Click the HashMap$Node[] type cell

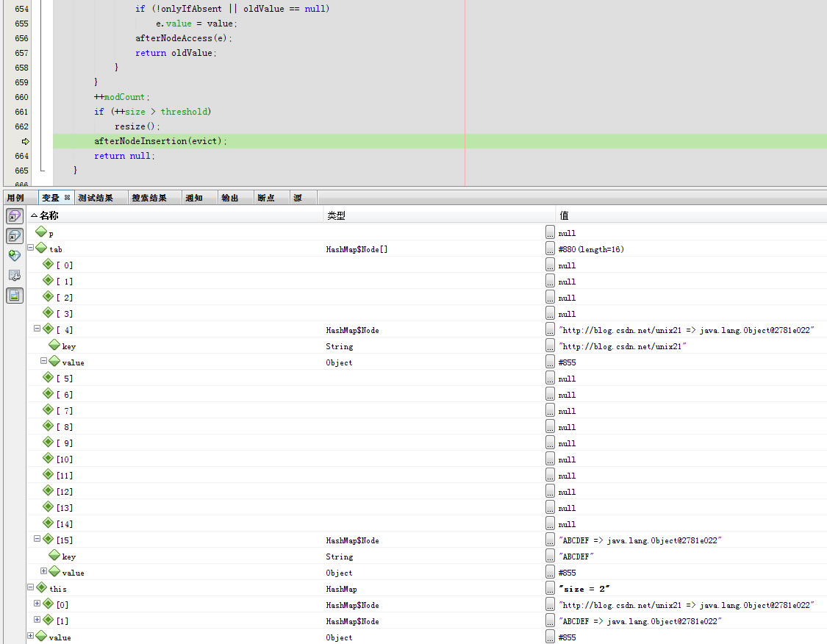point(357,249)
